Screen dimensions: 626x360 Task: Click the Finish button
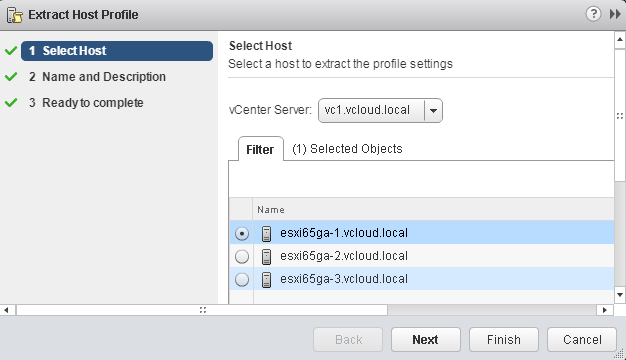(504, 340)
